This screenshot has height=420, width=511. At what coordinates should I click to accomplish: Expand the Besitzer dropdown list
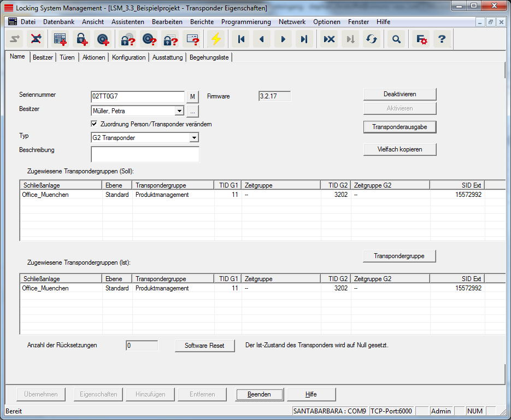[x=179, y=111]
